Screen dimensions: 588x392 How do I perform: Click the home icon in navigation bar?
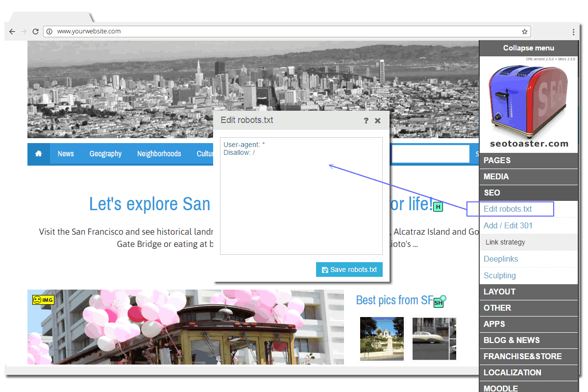(38, 154)
